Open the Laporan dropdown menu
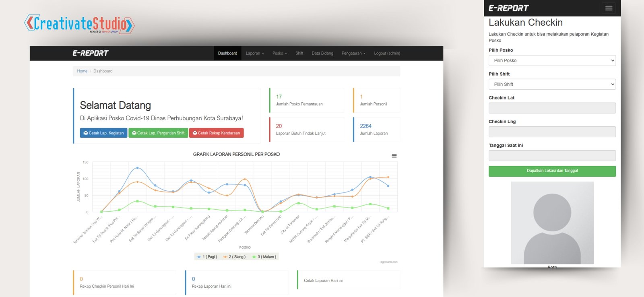 pos(255,53)
